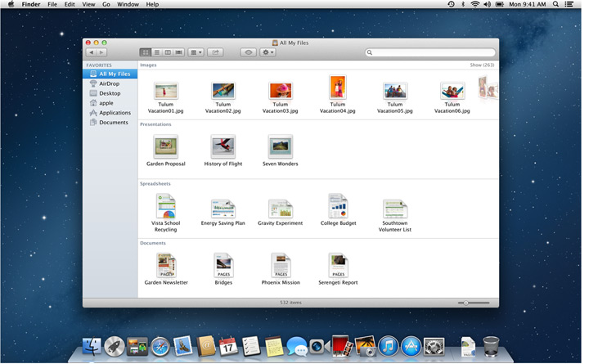Screen dimensions: 589x364
Task: Open Safari from the Dock
Action: click(x=160, y=346)
